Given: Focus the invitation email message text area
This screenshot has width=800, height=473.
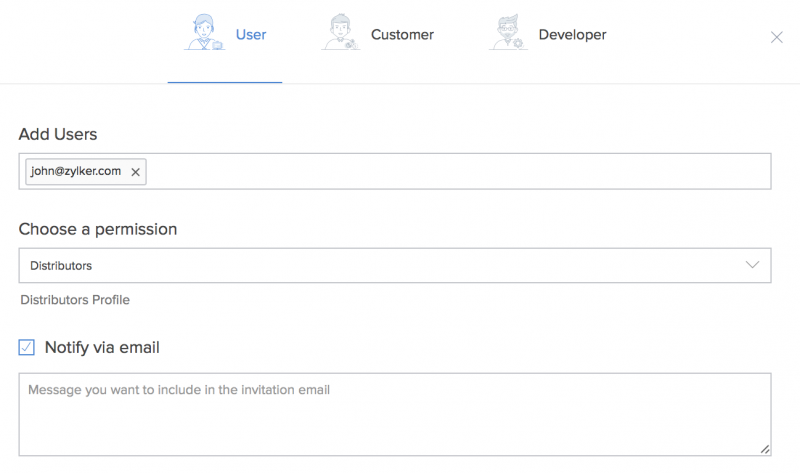Looking at the screenshot, I should [394, 415].
